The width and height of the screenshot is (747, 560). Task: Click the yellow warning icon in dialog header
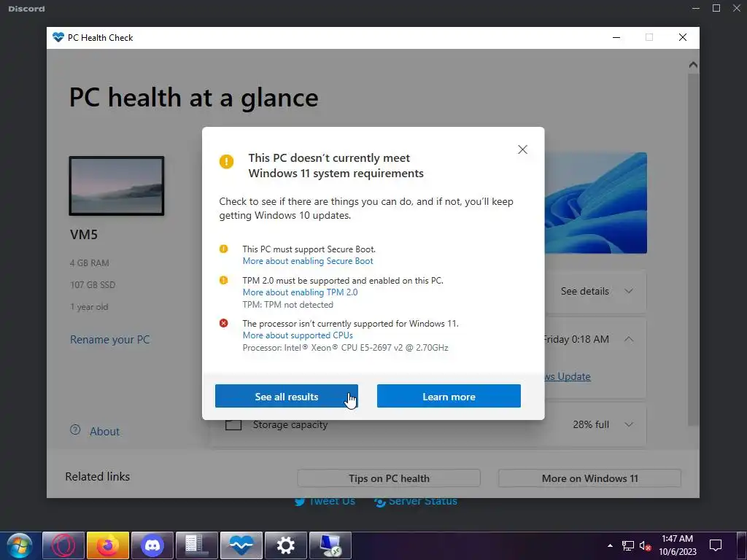tap(226, 161)
